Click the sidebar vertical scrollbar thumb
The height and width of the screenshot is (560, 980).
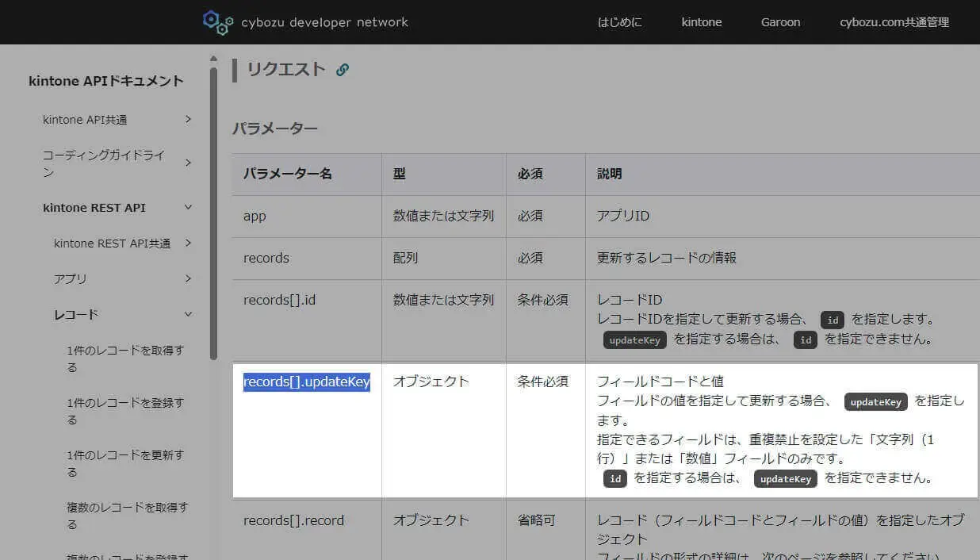tap(213, 213)
